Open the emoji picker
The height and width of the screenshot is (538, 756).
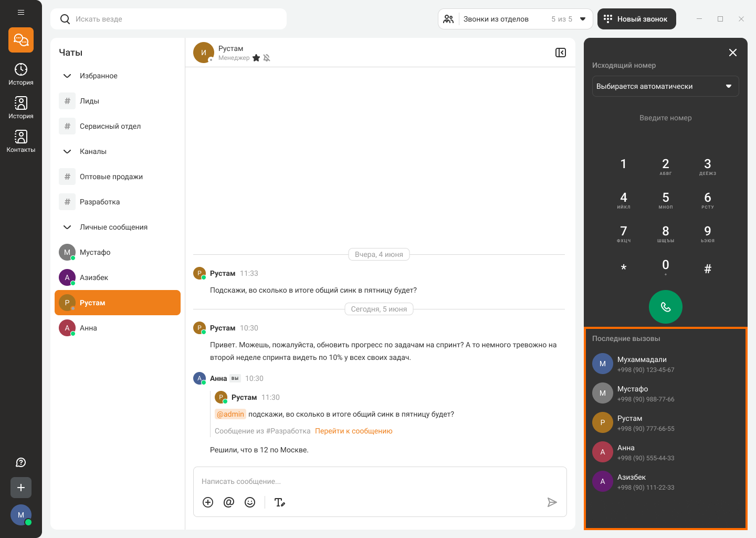coord(250,502)
